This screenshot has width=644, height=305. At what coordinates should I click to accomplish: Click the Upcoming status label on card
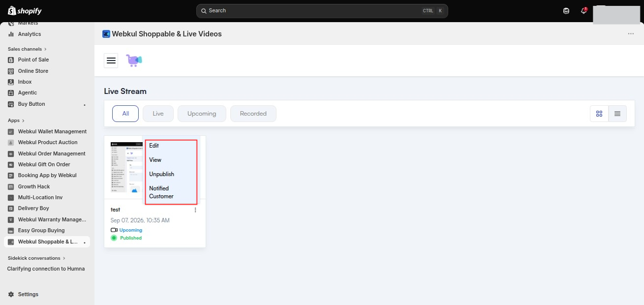click(x=131, y=230)
